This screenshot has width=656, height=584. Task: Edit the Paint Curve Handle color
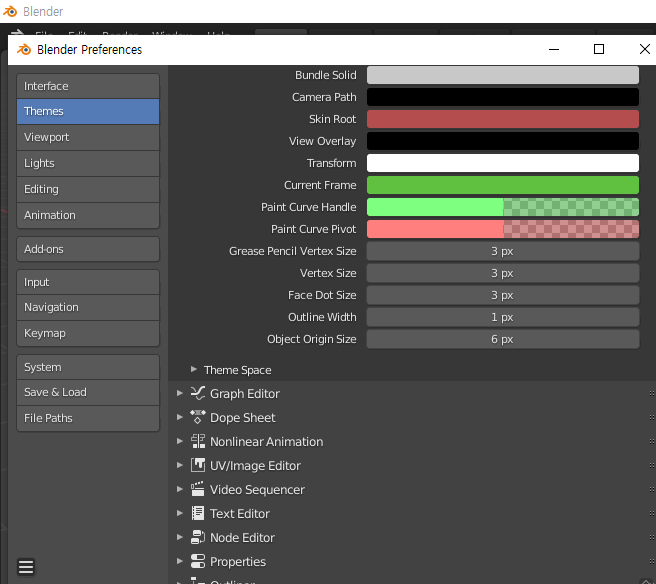503,207
